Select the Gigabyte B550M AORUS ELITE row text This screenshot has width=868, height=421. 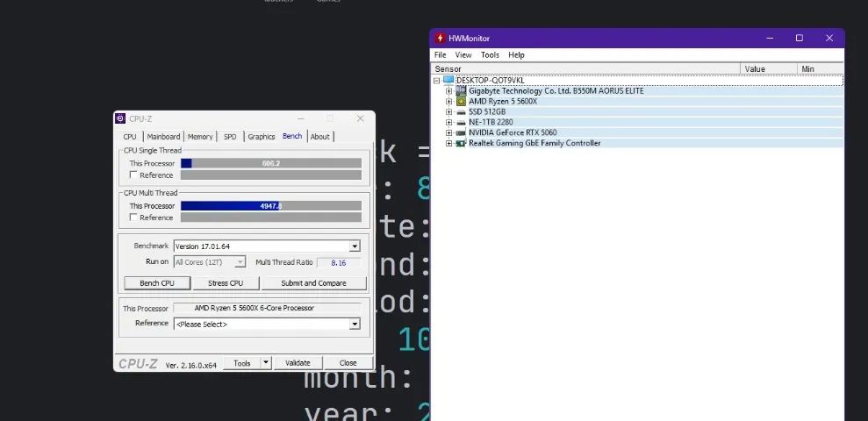point(556,90)
